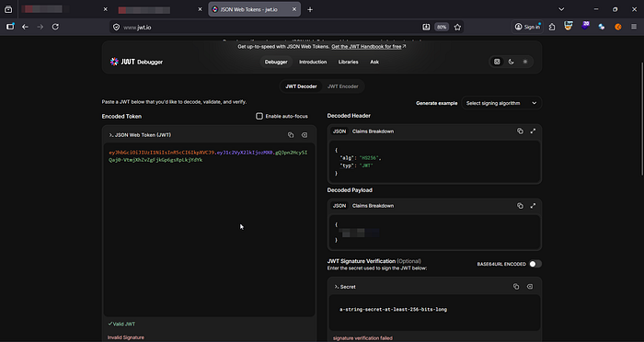Viewport: 644px width, 342px height.
Task: Select Decoded Header Claims Breakdown tab
Action: point(373,131)
